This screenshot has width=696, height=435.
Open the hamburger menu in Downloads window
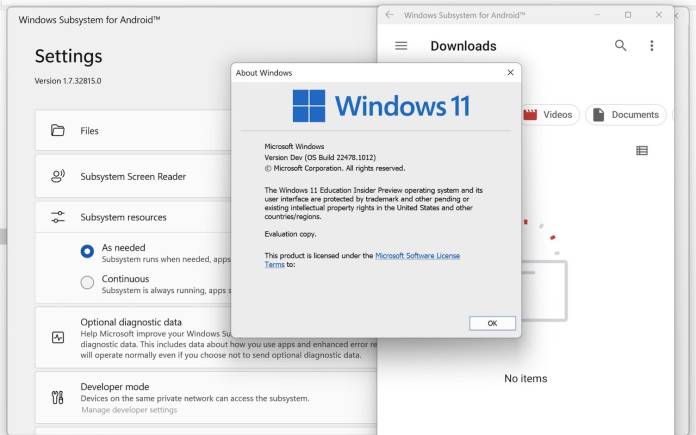401,46
